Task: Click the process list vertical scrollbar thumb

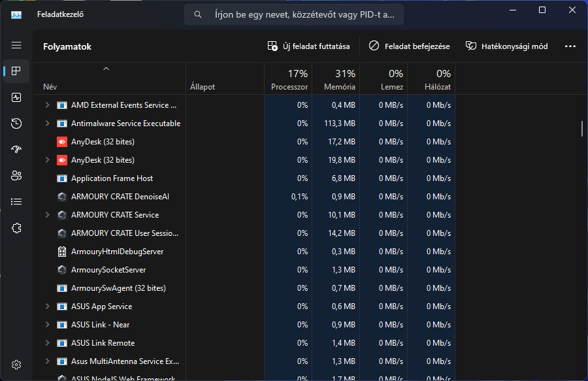Action: point(582,129)
